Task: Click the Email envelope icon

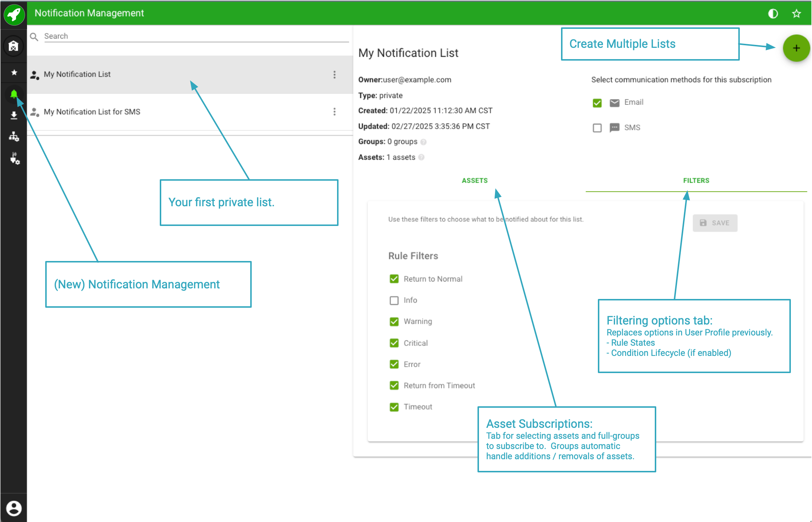Action: [x=615, y=103]
